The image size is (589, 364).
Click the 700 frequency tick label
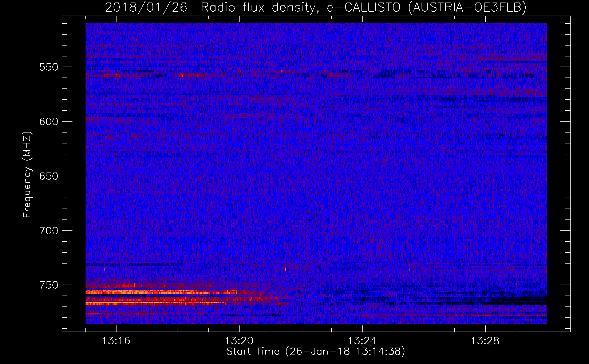click(x=49, y=231)
